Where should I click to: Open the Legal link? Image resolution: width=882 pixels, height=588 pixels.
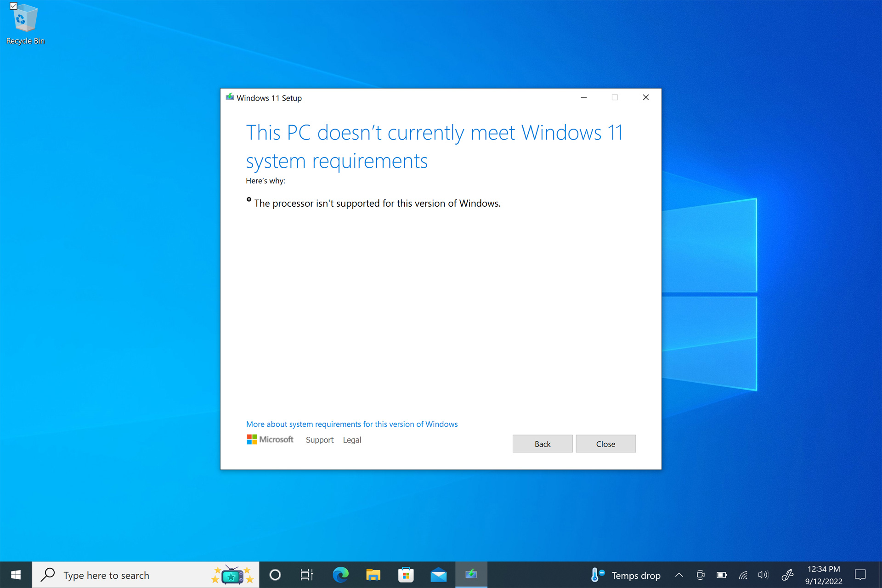pyautogui.click(x=352, y=440)
